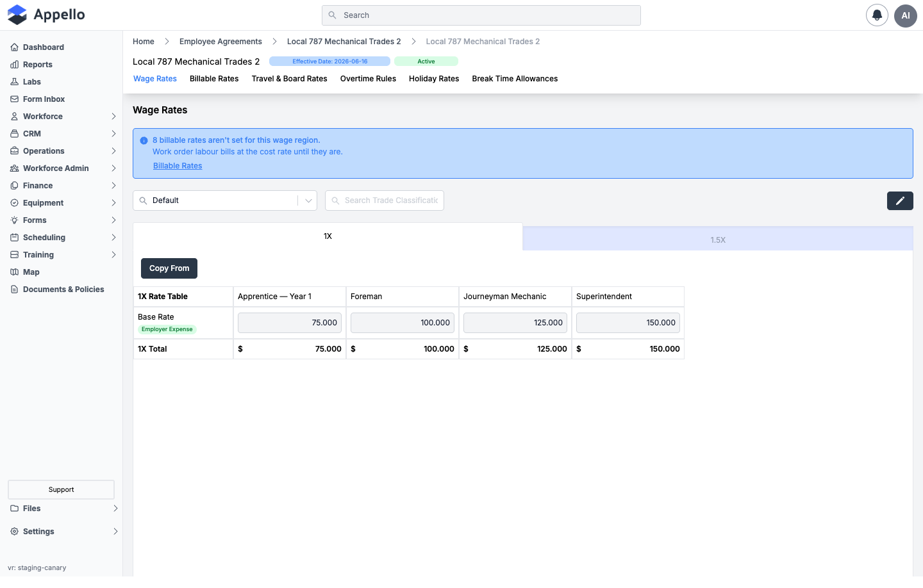Click the Settings gear icon
The height and width of the screenshot is (588, 923).
point(14,532)
